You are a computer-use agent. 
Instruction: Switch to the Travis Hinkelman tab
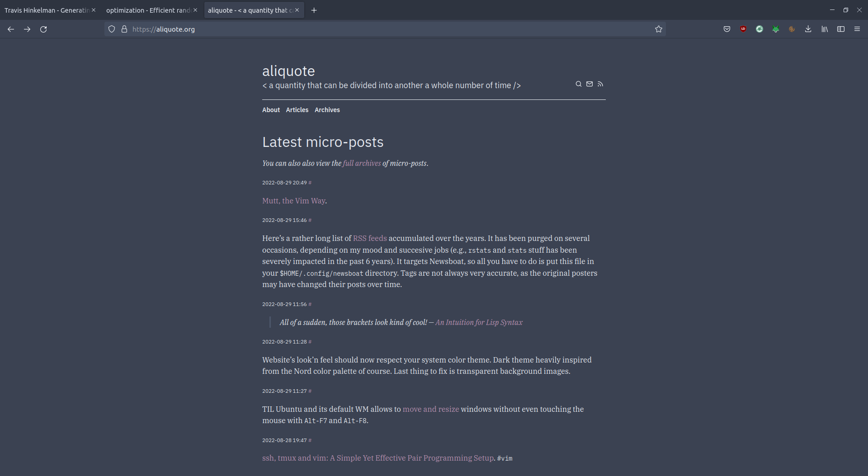[x=47, y=10]
